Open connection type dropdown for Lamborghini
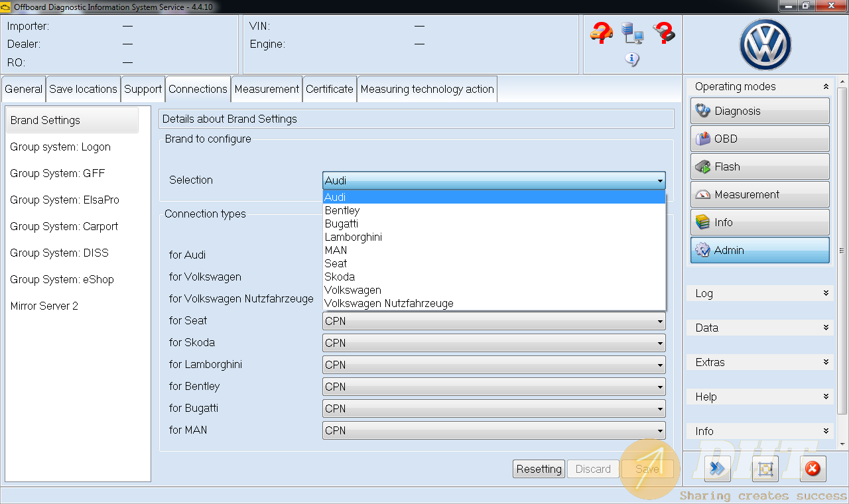The image size is (849, 504). 493,365
